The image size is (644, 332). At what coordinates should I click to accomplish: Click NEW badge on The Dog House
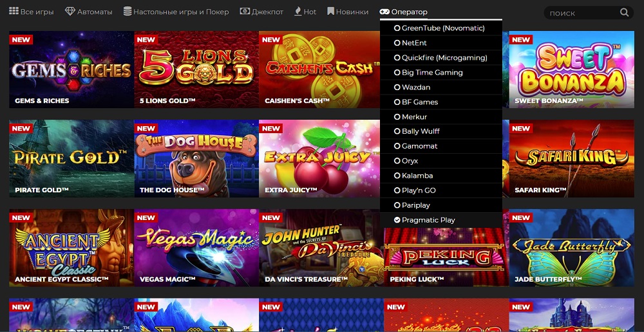click(146, 129)
